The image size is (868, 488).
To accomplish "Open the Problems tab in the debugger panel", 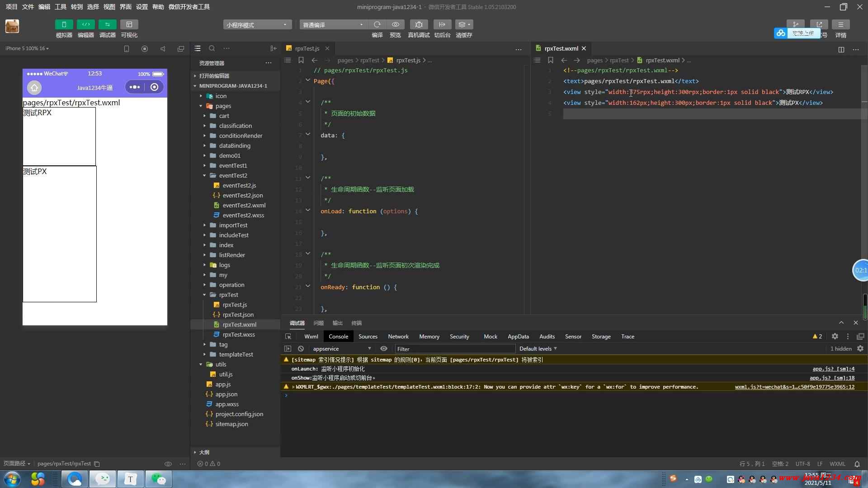I will 319,323.
